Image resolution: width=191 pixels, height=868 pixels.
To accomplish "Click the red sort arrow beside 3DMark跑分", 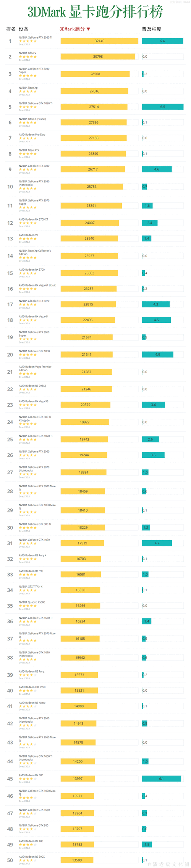I will (x=89, y=29).
